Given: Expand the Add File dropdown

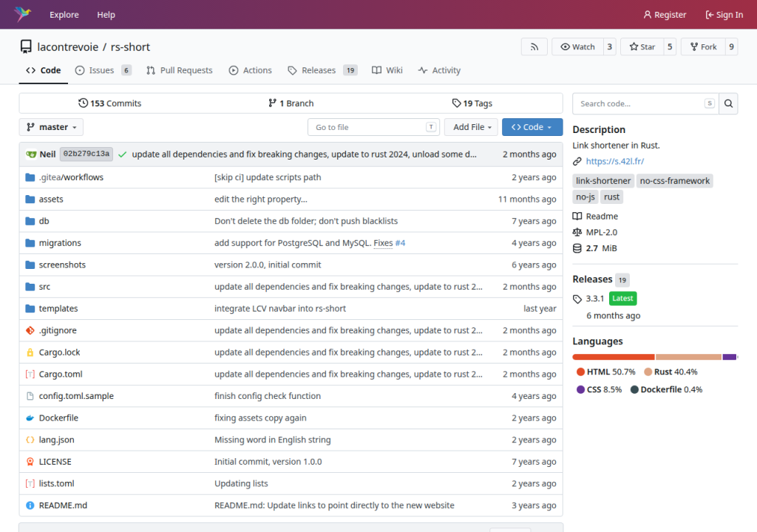Looking at the screenshot, I should [x=471, y=127].
